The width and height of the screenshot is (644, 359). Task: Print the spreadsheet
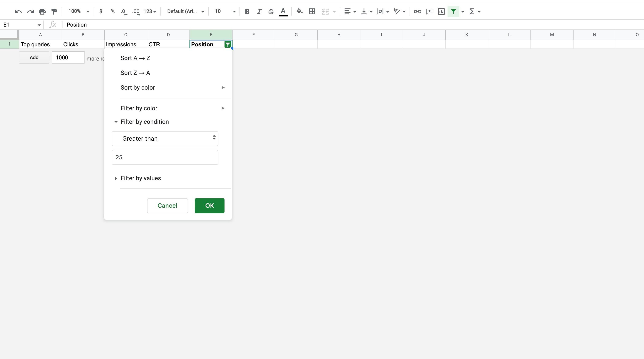42,12
